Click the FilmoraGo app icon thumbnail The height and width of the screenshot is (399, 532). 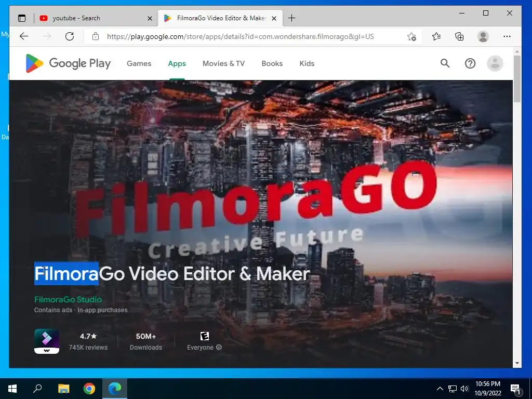(x=47, y=341)
